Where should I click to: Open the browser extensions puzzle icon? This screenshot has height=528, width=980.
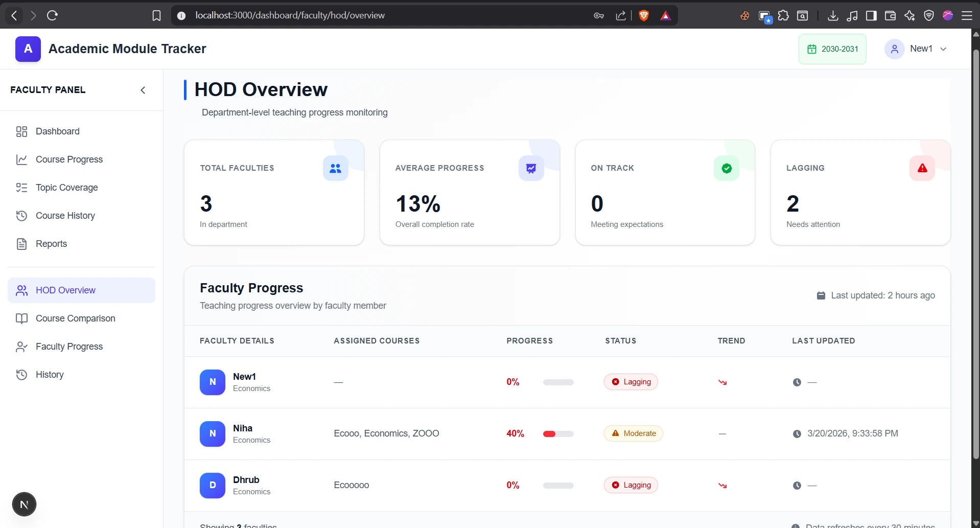pyautogui.click(x=783, y=15)
